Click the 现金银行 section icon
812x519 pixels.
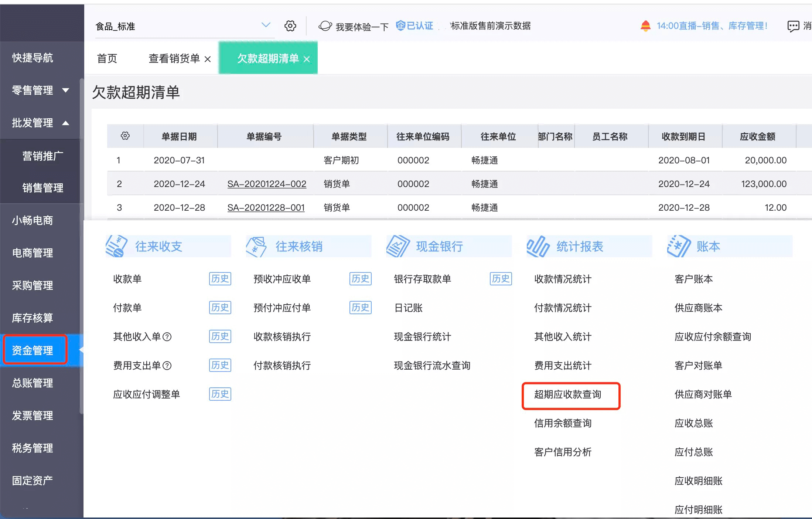(398, 246)
